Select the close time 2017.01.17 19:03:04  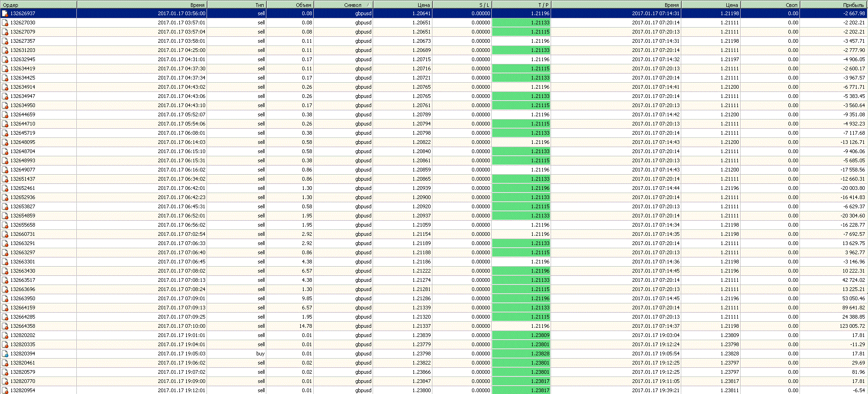pos(655,335)
